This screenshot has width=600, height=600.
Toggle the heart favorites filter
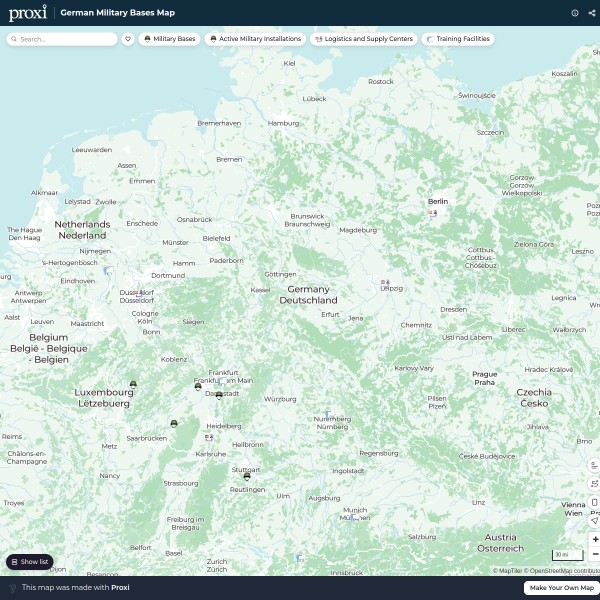pyautogui.click(x=128, y=39)
